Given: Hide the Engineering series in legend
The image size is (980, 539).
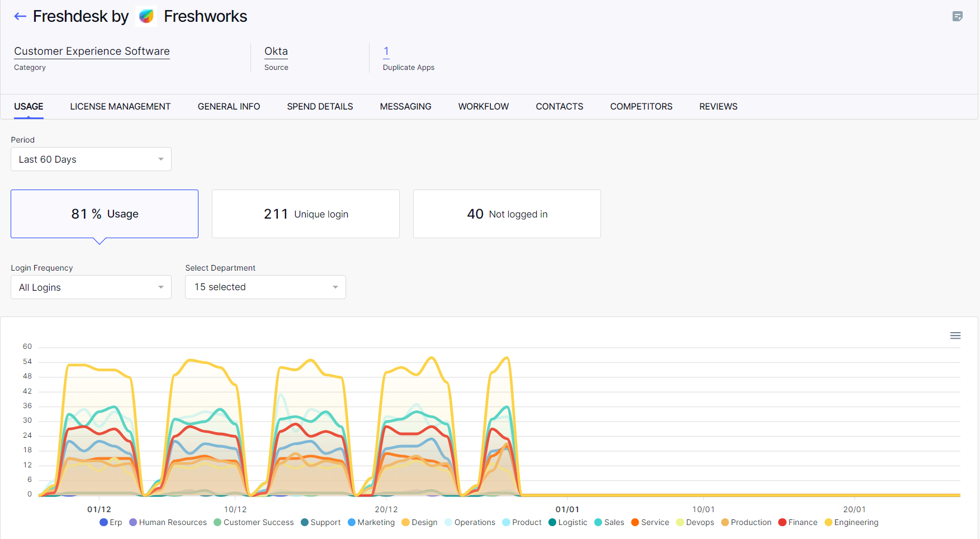Looking at the screenshot, I should coord(851,522).
